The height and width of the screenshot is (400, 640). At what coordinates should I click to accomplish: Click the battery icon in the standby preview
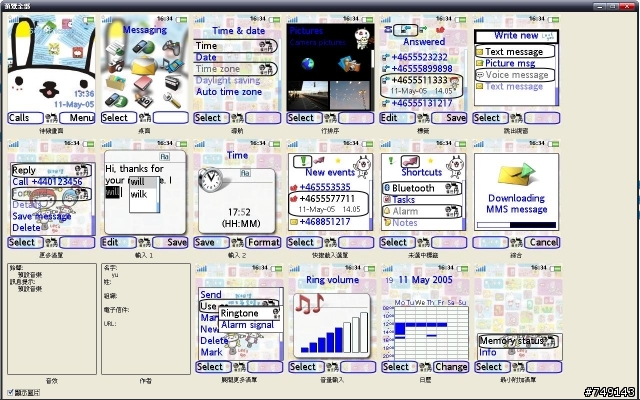point(88,20)
